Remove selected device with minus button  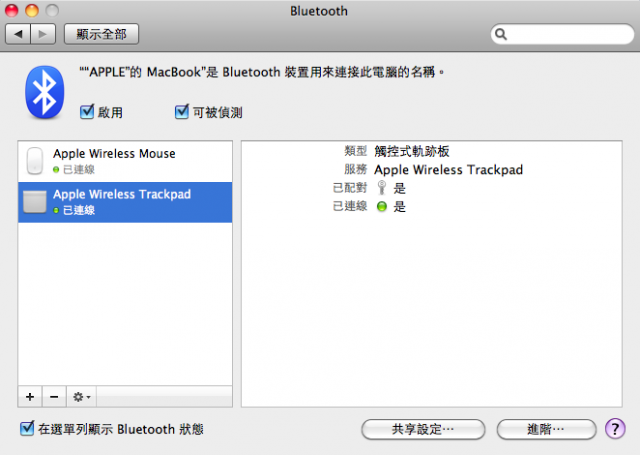pyautogui.click(x=54, y=397)
